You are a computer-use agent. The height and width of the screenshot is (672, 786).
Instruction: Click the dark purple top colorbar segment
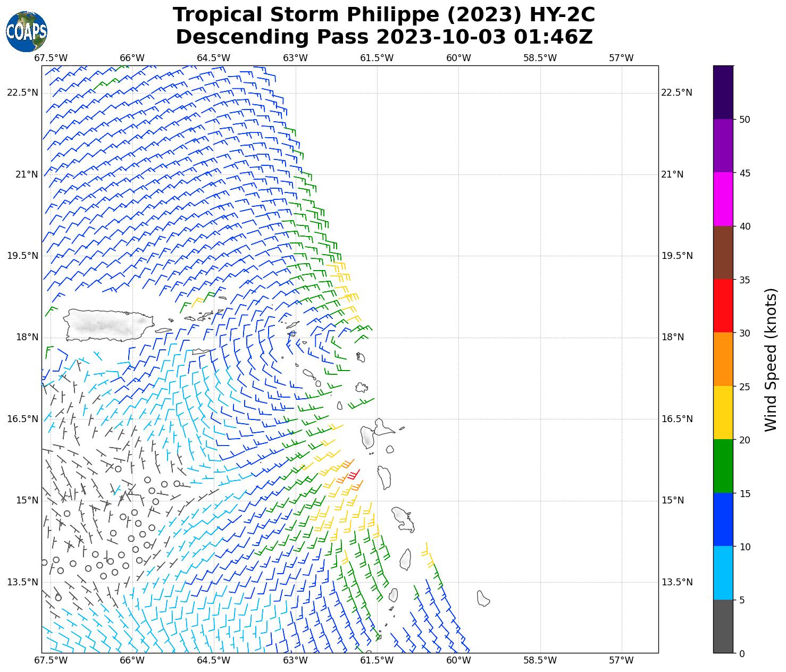(x=723, y=92)
